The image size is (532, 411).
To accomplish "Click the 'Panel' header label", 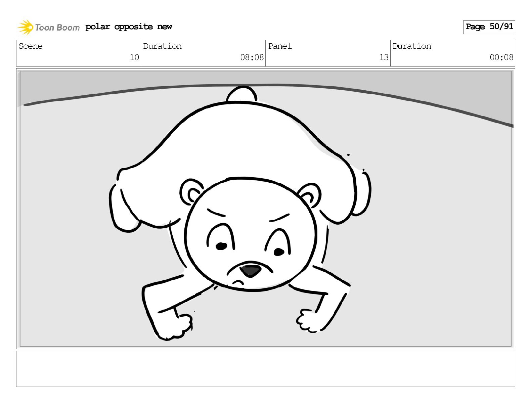I will pos(280,46).
